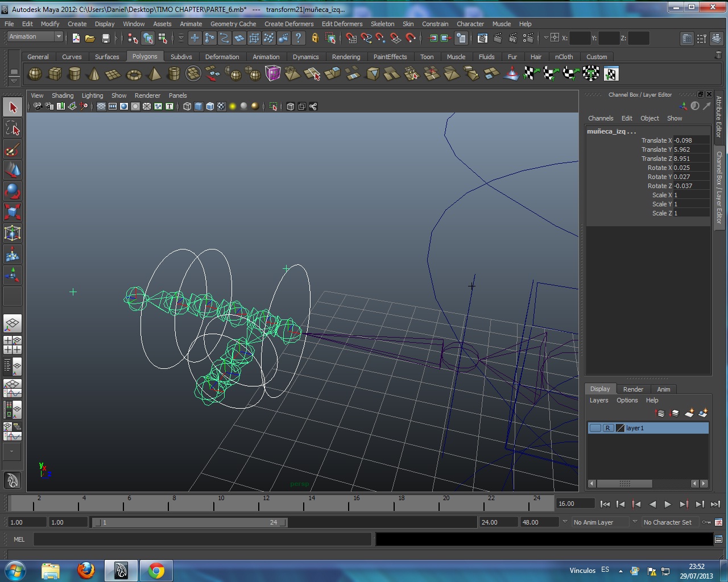Open the Constrain menu
Image resolution: width=728 pixels, height=582 pixels.
click(435, 24)
